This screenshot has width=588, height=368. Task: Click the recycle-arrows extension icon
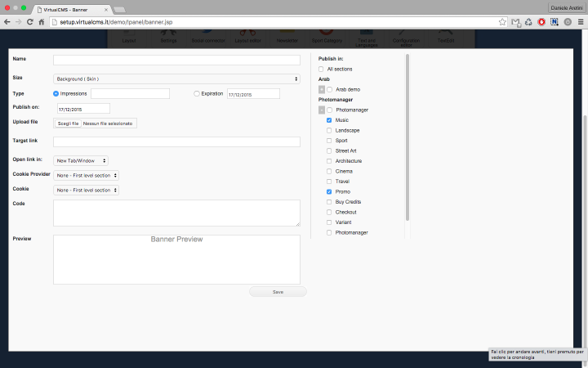click(528, 22)
